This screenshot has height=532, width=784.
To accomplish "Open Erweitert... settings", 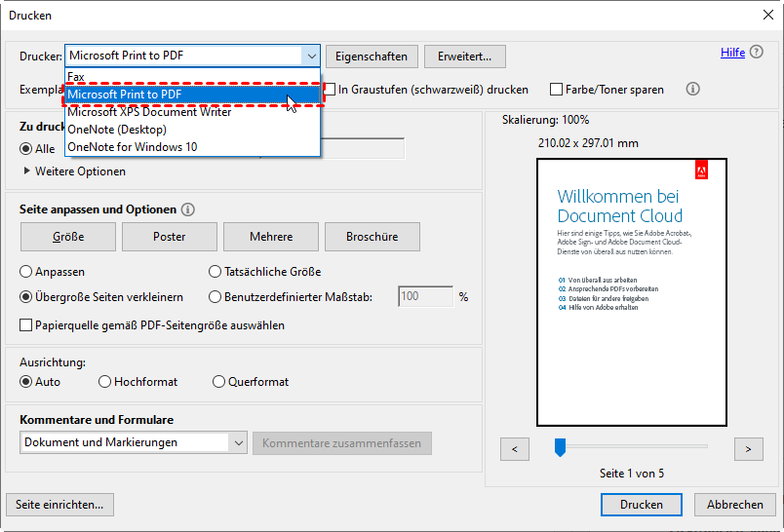I will tap(465, 57).
